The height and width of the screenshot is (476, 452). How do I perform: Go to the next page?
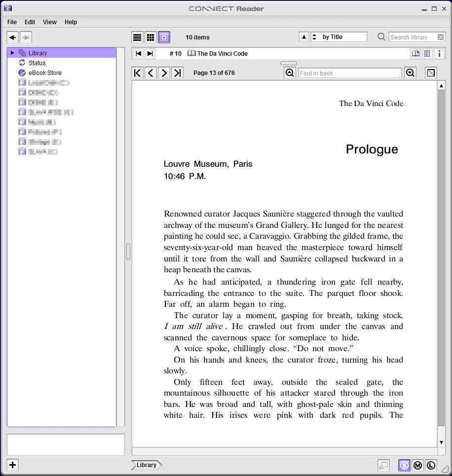tap(164, 73)
